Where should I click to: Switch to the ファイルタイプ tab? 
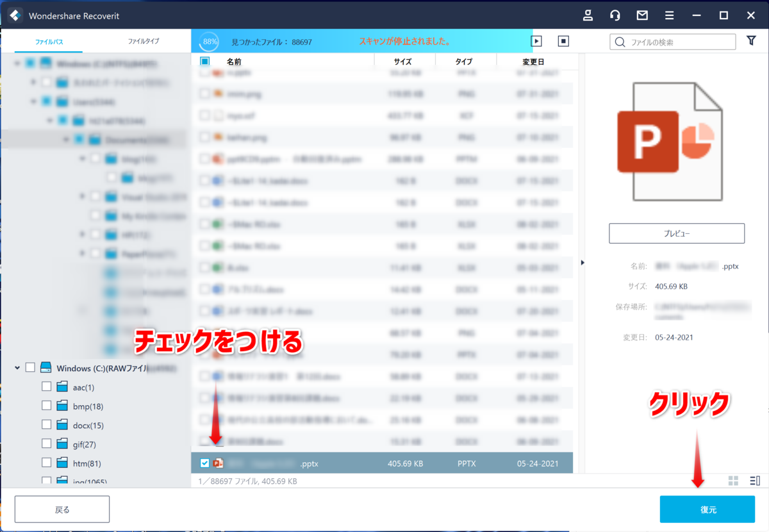pyautogui.click(x=143, y=42)
